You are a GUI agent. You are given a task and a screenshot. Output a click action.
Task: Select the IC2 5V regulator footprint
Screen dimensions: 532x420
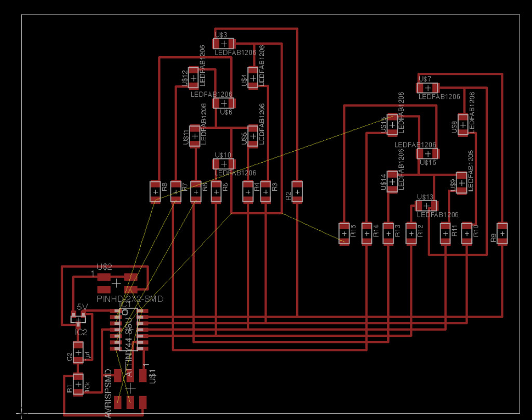point(78,320)
